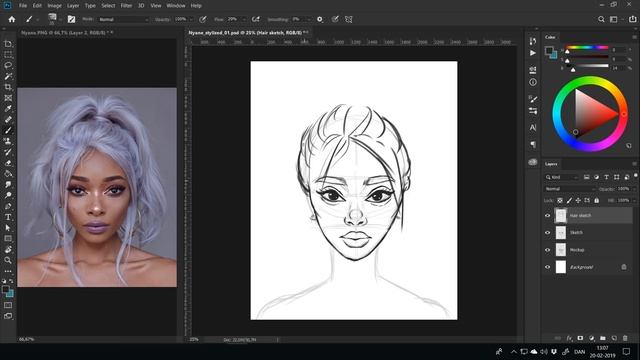Open Smoothing percentage dropdown arrow

(x=309, y=19)
